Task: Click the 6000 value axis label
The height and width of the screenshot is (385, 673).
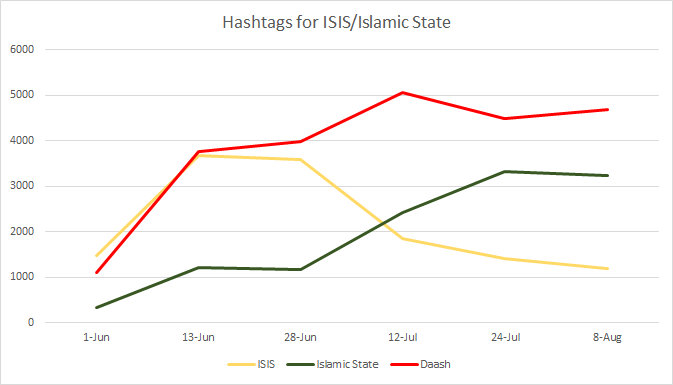Action: pos(22,49)
